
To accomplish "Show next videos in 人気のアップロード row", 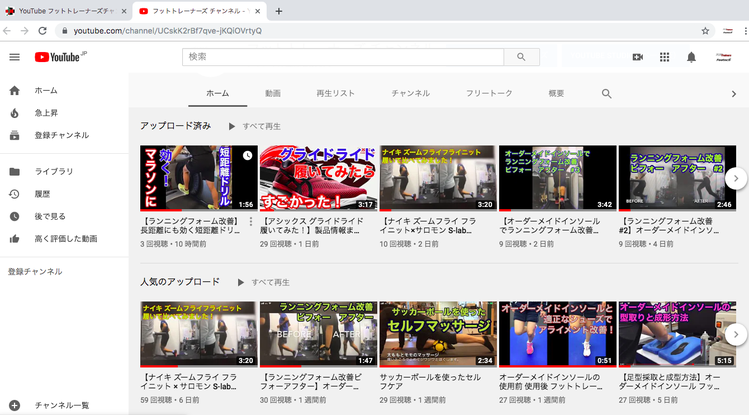I will pos(736,334).
